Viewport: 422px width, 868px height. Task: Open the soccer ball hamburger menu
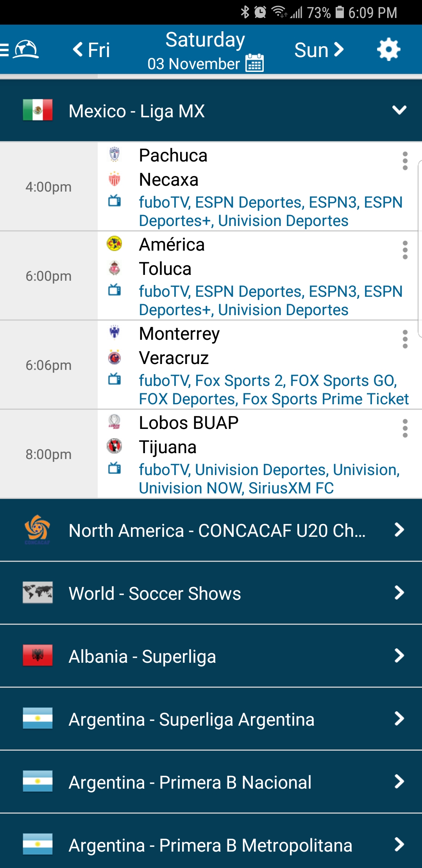coord(20,50)
